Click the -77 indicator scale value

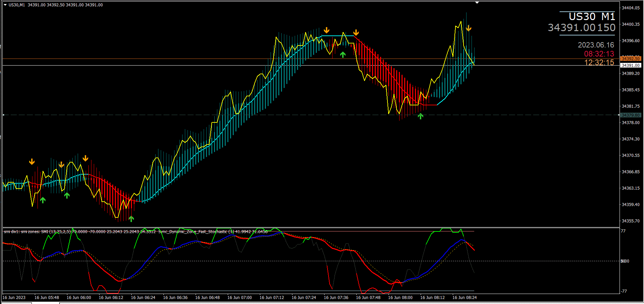point(624,291)
